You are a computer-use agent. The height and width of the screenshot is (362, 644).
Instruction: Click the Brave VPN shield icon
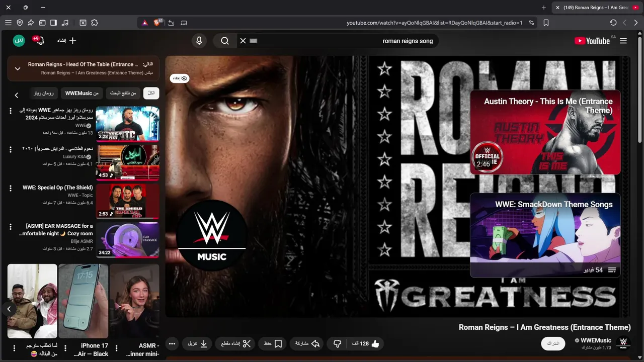(20, 23)
